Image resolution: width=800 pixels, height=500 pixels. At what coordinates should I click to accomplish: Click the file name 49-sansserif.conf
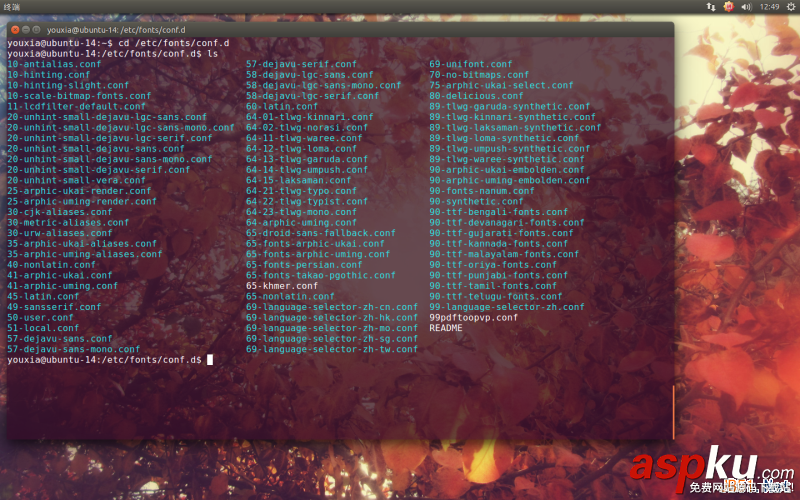click(x=54, y=307)
